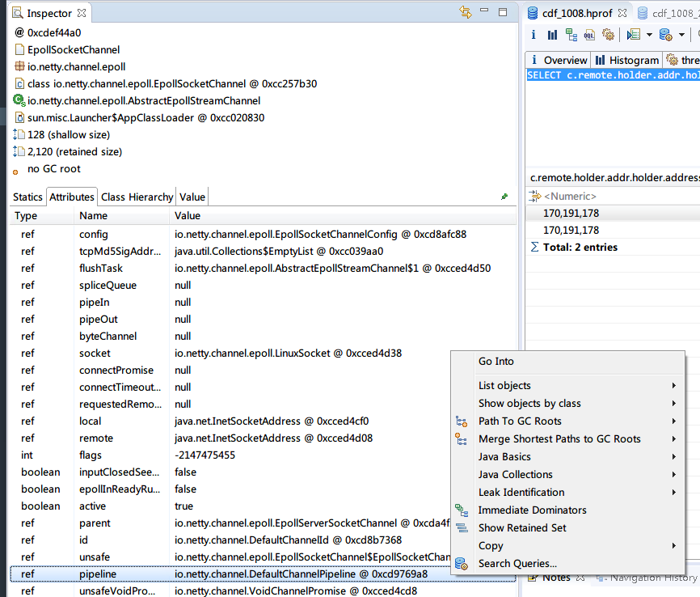Select the flags int attribute row
The height and width of the screenshot is (597, 700).
pyautogui.click(x=230, y=455)
